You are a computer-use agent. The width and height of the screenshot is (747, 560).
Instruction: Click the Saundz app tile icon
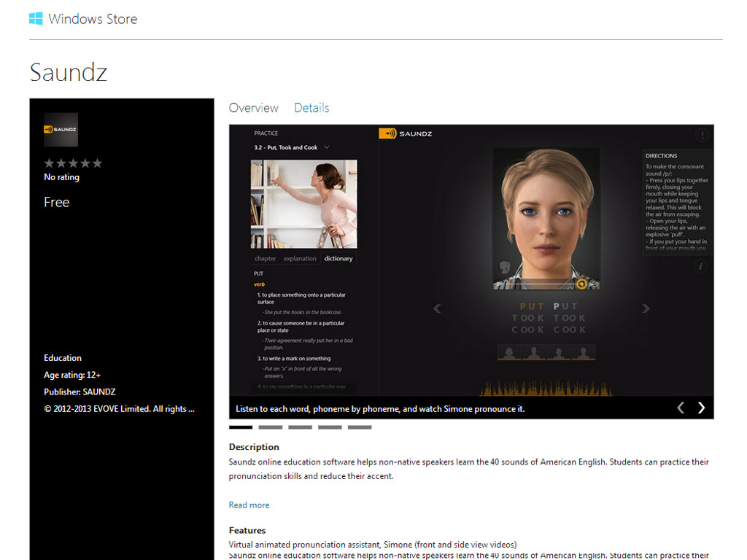(61, 130)
